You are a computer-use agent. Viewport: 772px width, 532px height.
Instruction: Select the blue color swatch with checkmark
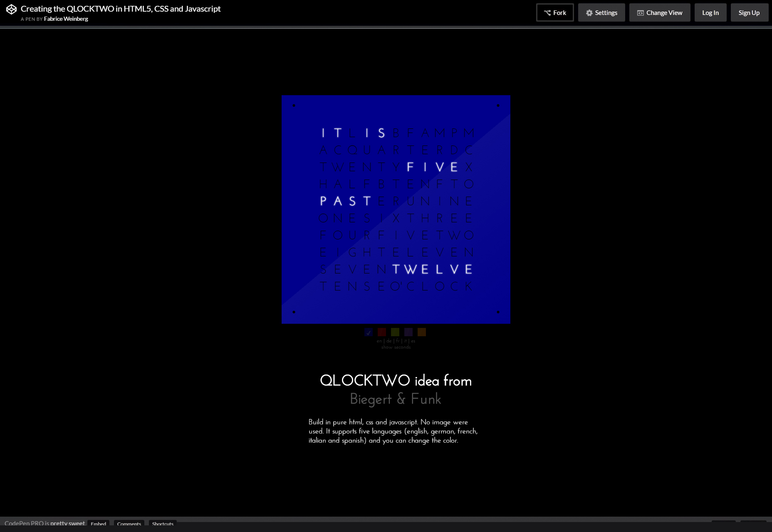click(x=369, y=332)
